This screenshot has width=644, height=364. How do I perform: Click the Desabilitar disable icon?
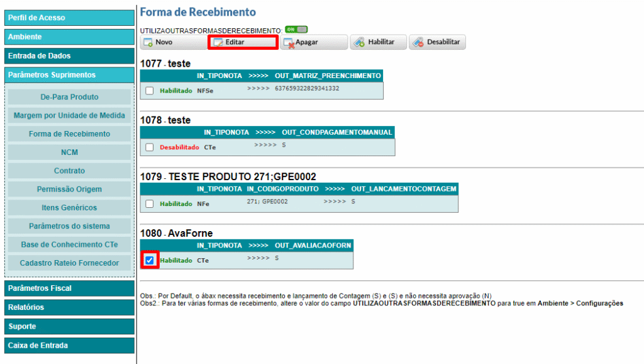tap(418, 43)
